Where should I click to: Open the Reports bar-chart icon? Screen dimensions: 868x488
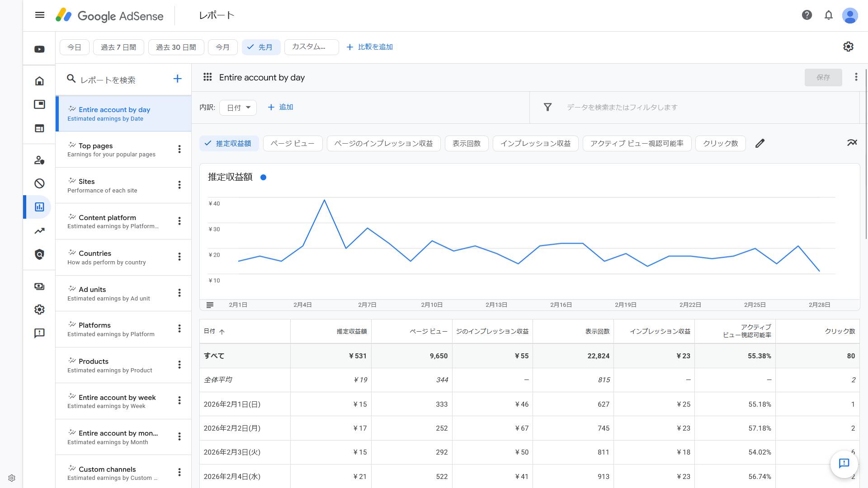39,207
